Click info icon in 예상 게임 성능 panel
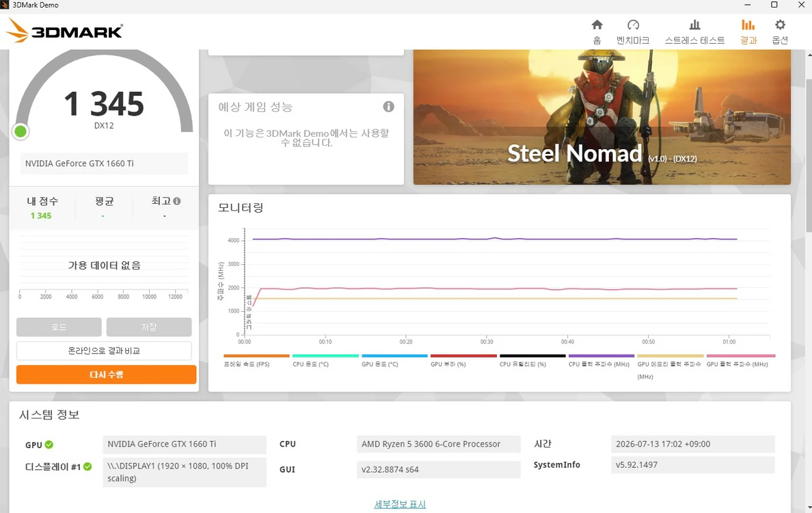 pos(388,107)
